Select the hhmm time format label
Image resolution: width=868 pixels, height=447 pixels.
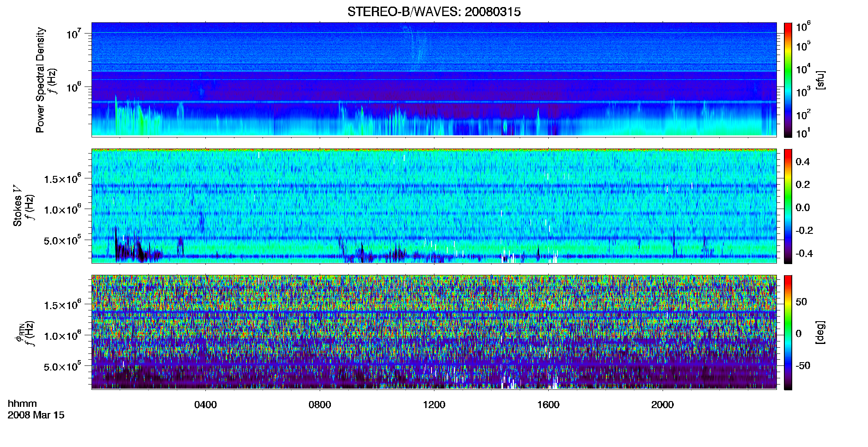click(22, 404)
